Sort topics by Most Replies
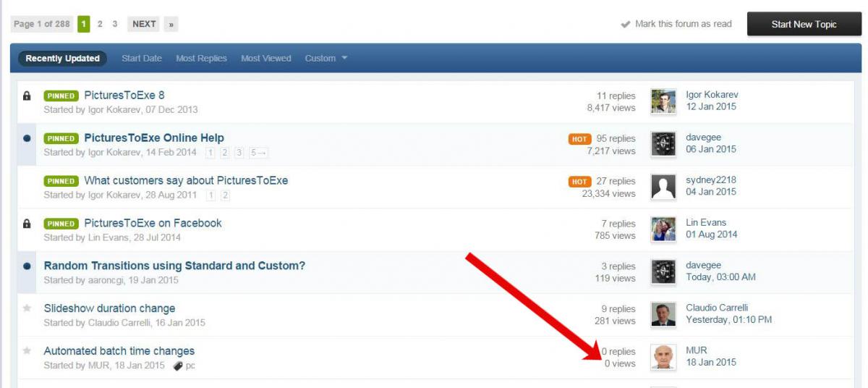This screenshot has height=388, width=868. tap(201, 58)
